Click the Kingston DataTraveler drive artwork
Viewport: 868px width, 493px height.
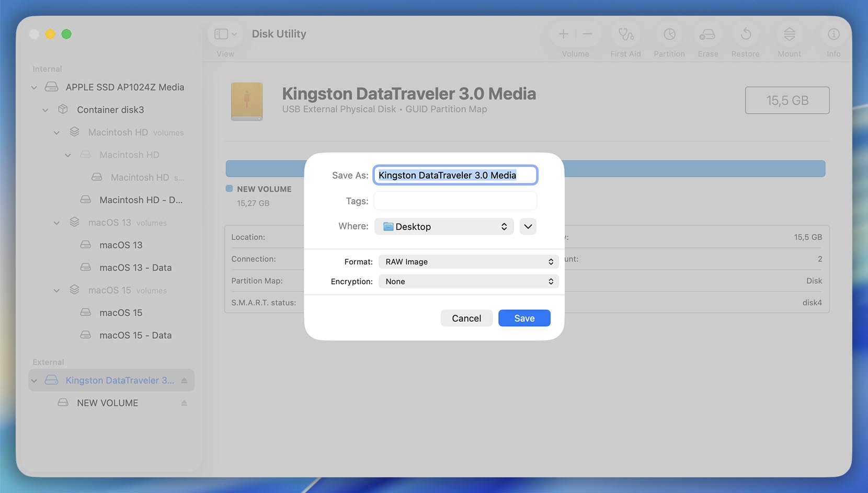(x=247, y=101)
